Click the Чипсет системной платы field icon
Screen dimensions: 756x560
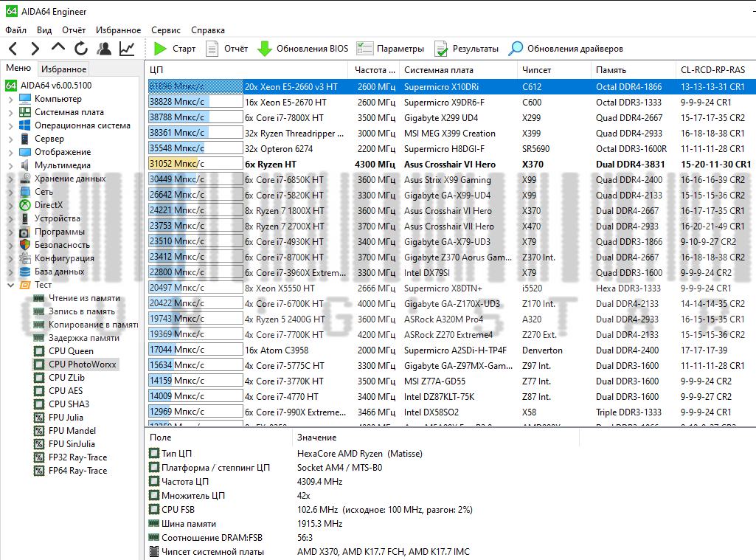point(154,551)
